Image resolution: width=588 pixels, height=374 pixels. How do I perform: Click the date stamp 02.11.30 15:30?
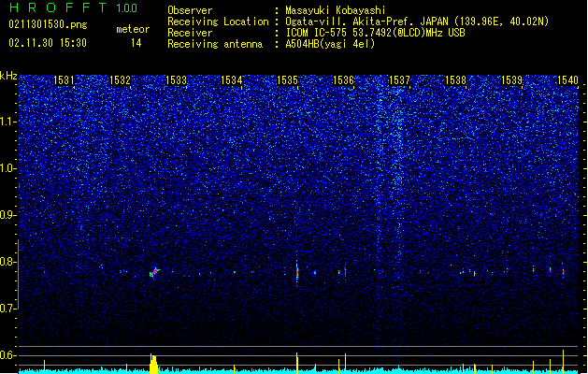pyautogui.click(x=48, y=43)
